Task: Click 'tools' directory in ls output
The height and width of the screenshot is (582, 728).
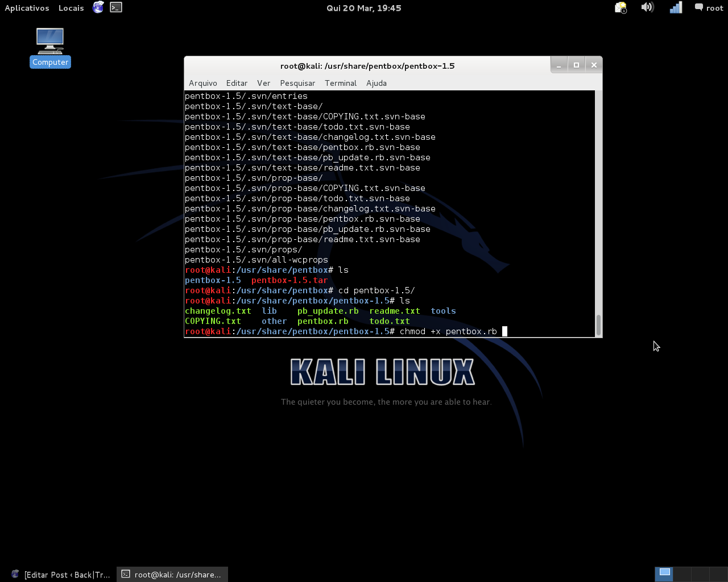Action: (x=443, y=311)
